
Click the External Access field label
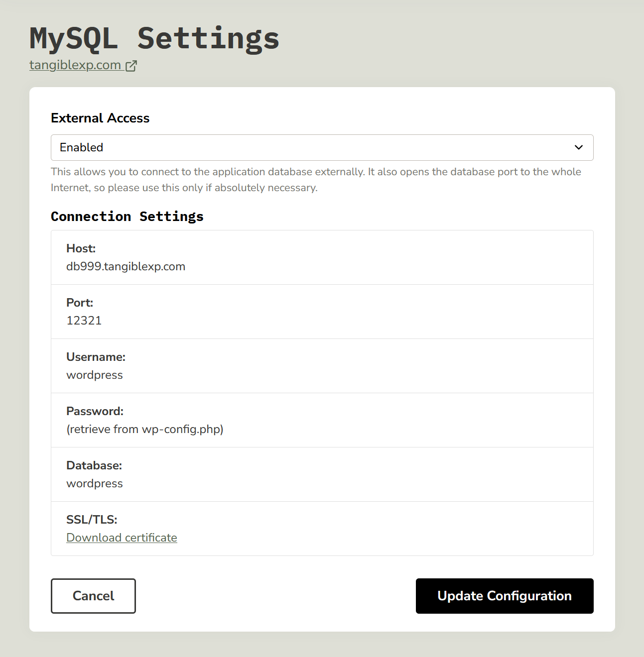[100, 118]
